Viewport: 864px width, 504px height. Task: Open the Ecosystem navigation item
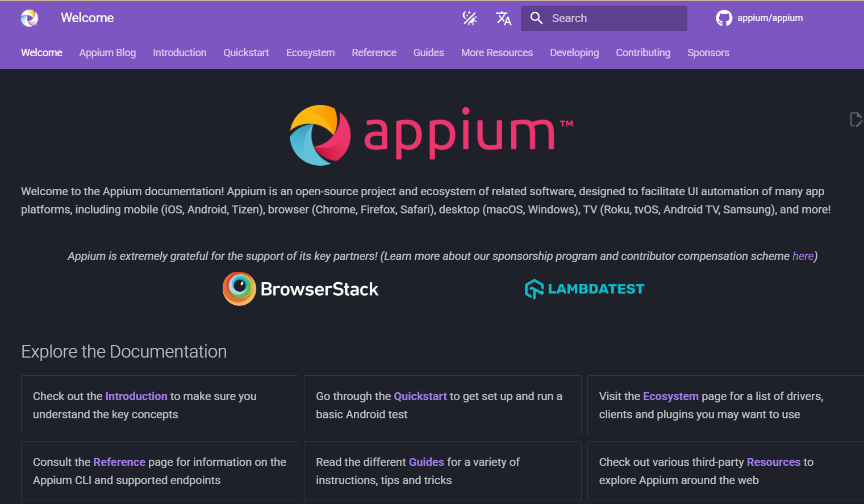coord(310,52)
